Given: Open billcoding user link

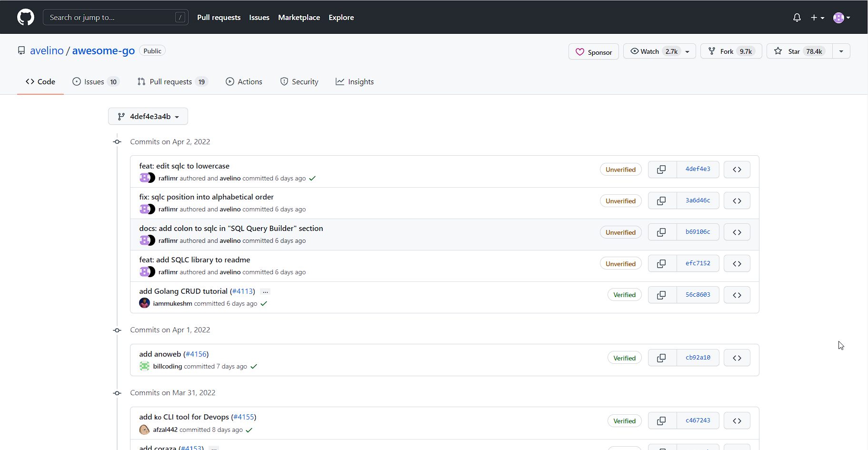Looking at the screenshot, I should (168, 367).
